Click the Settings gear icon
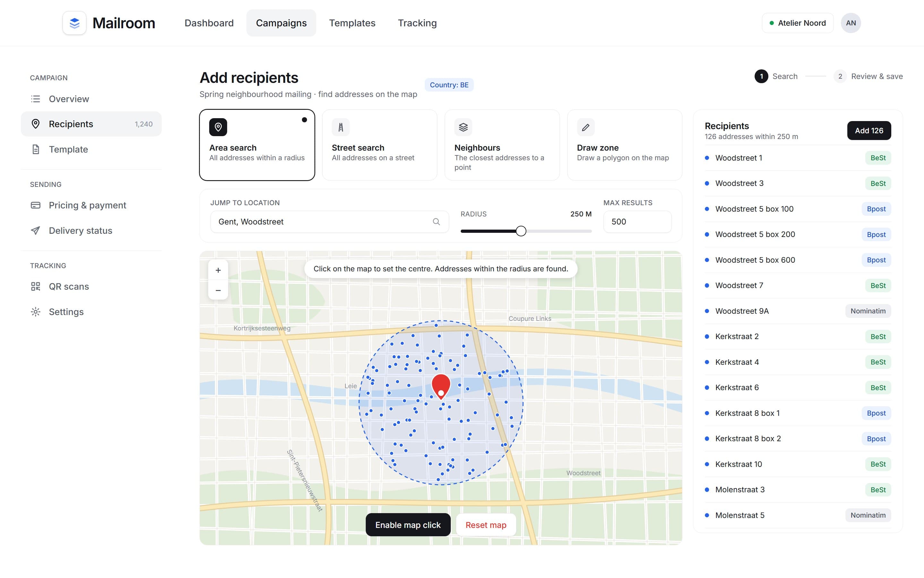924x578 pixels. click(x=36, y=312)
